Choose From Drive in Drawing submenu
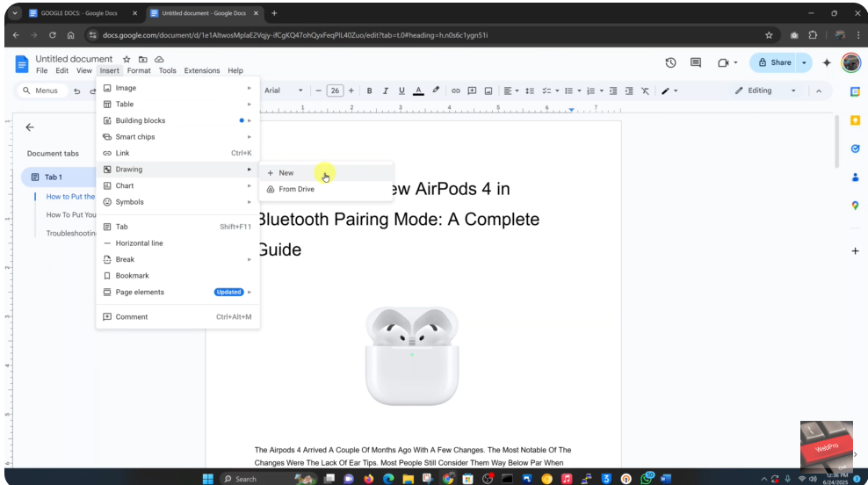Image resolution: width=868 pixels, height=485 pixels. pos(326,190)
